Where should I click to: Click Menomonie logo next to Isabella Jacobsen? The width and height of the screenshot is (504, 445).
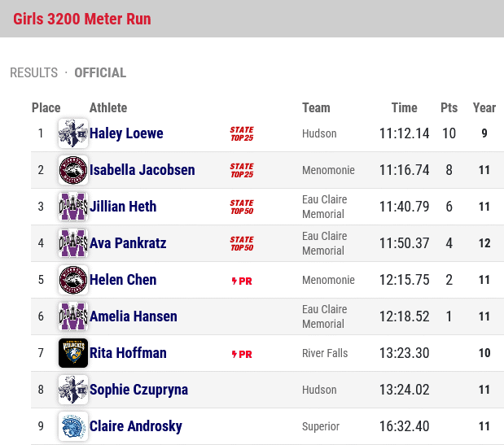pyautogui.click(x=73, y=170)
